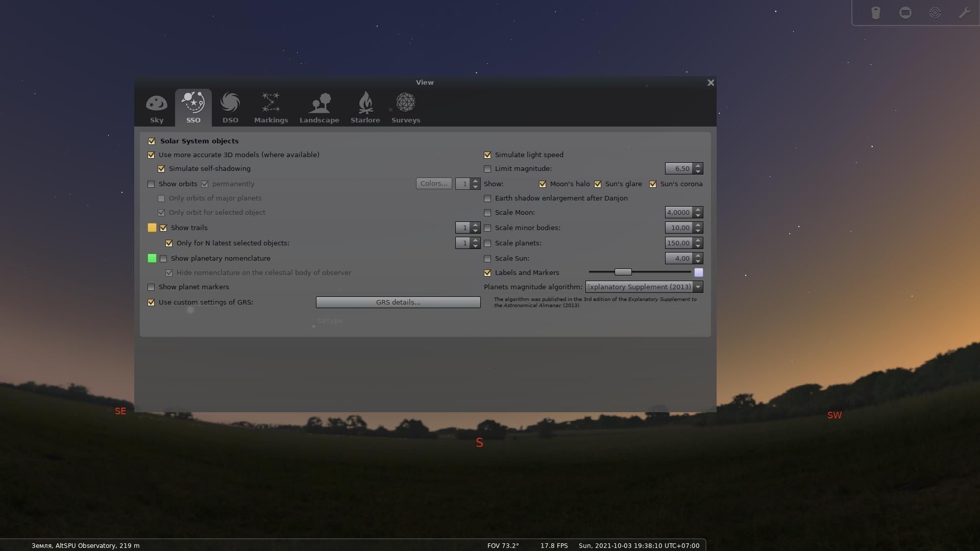Screen dimensions: 980x551
Task: Click the GRS details button
Action: point(398,302)
